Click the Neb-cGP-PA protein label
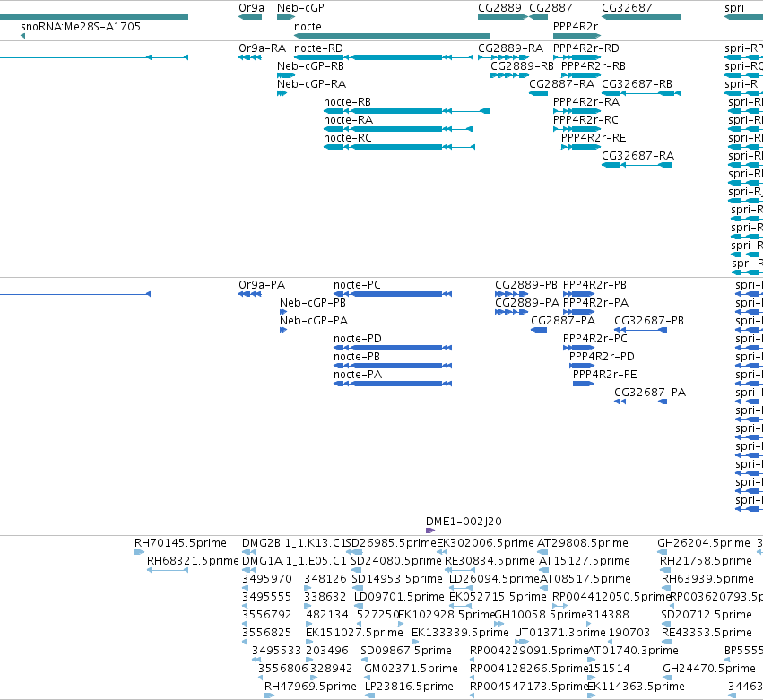The height and width of the screenshot is (700, 763). 314,321
